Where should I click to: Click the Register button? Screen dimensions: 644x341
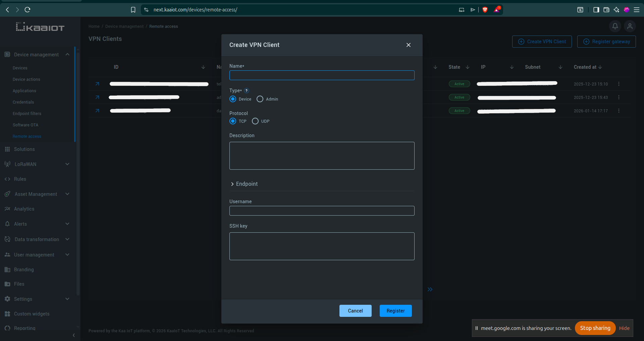(x=395, y=311)
